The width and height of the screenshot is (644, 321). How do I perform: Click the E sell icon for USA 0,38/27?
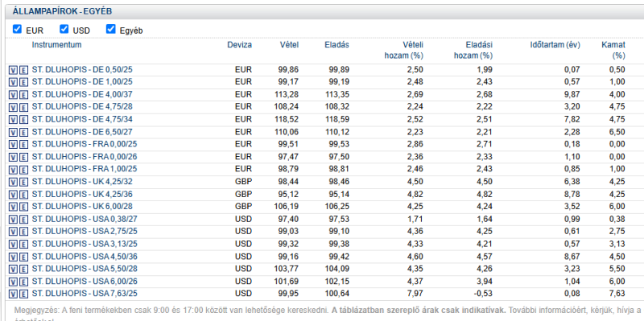click(x=23, y=219)
